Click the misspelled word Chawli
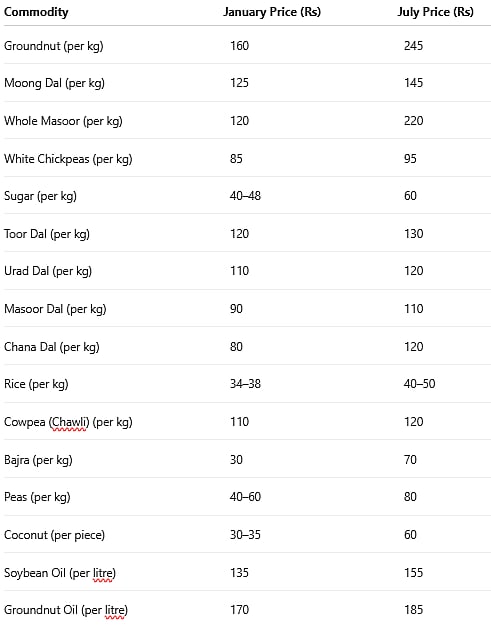Viewport: 491px width, 626px height. (69, 422)
